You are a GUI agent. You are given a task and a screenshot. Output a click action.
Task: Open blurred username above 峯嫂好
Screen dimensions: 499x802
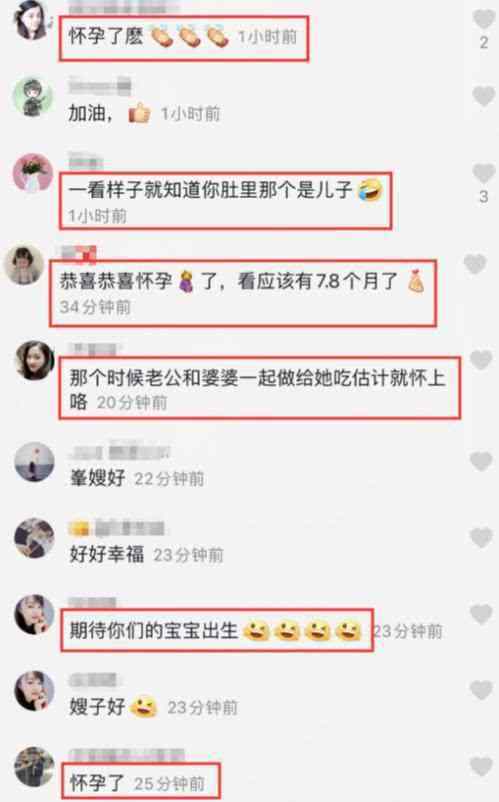coord(120,452)
